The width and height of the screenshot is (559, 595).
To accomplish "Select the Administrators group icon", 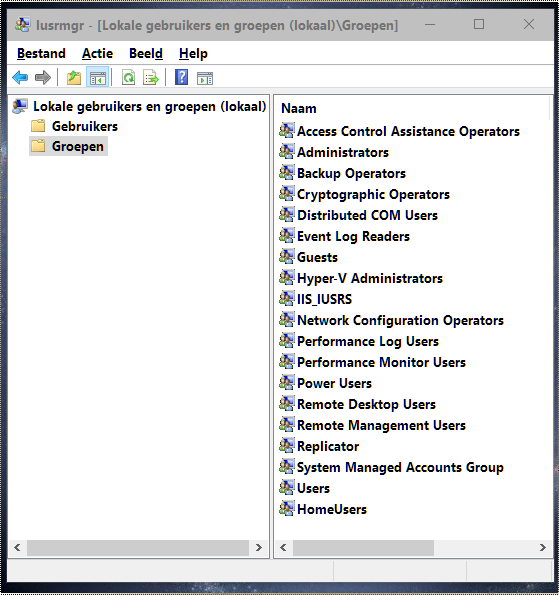I will [x=287, y=152].
